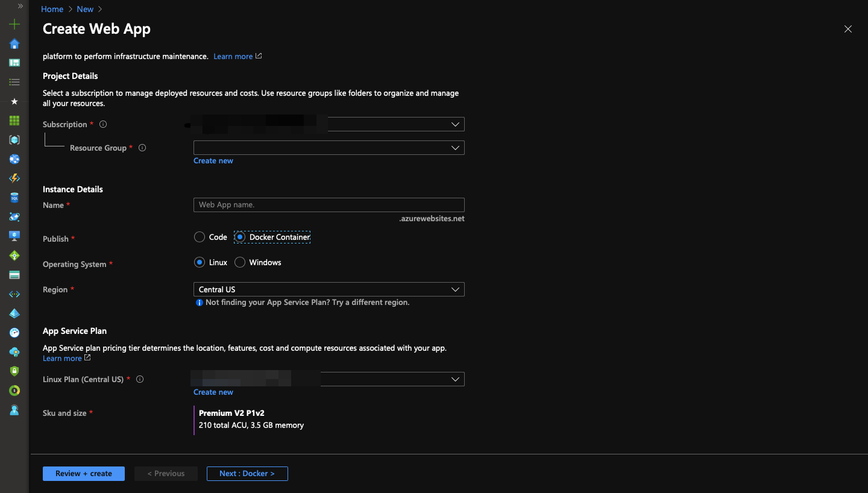
Task: Open the Home icon in sidebar
Action: pos(14,43)
